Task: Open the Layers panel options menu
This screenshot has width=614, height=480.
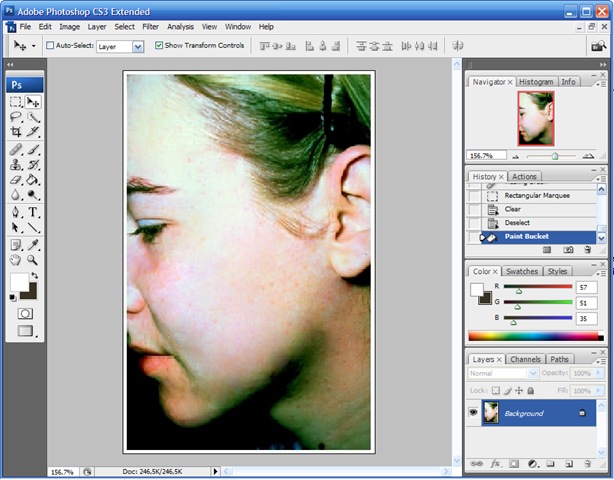Action: (x=599, y=362)
